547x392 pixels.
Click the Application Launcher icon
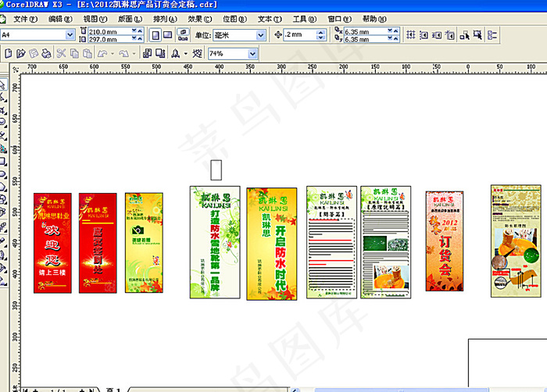[x=176, y=53]
